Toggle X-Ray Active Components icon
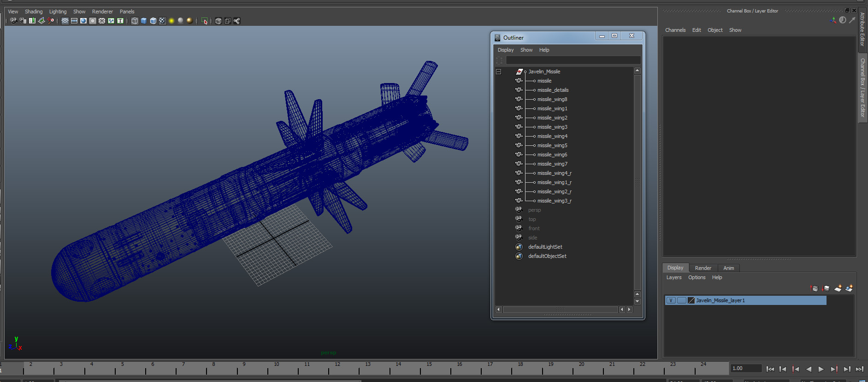The width and height of the screenshot is (868, 382). pos(227,21)
